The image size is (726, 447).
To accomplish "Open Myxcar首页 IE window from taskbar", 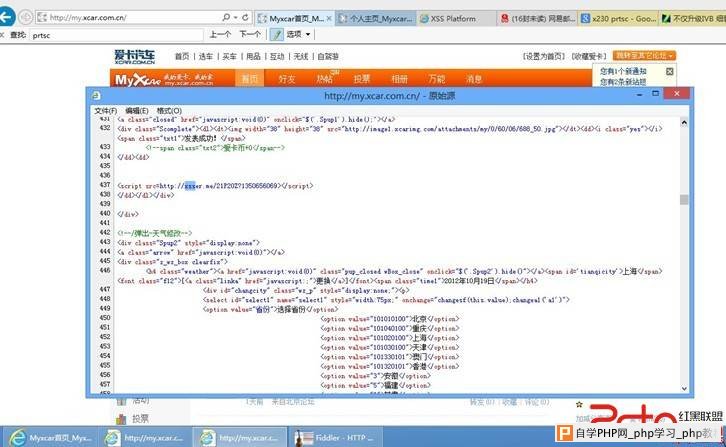I will tap(50, 437).
